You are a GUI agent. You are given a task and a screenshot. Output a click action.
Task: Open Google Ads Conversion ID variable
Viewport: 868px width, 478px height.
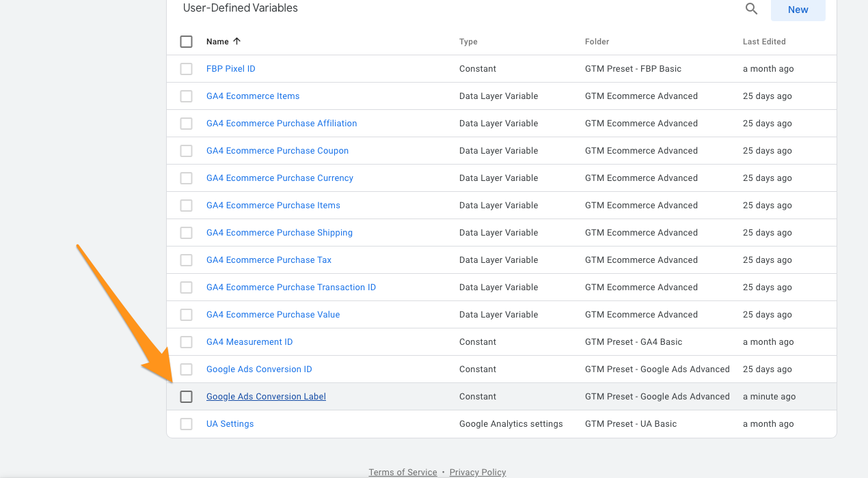(x=259, y=369)
